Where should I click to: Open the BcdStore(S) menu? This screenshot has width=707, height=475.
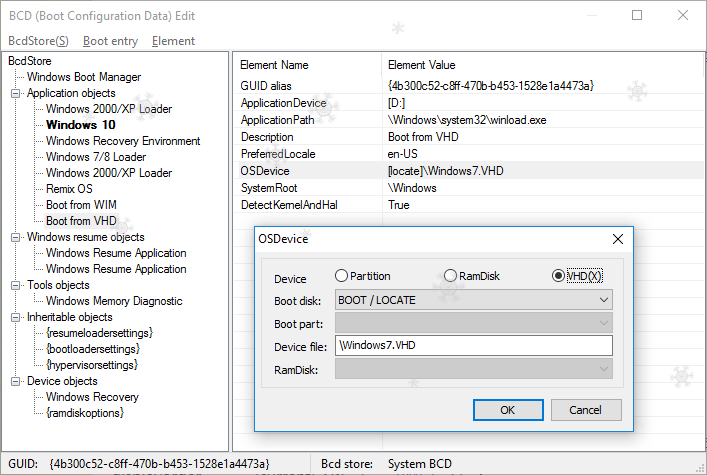tap(38, 41)
